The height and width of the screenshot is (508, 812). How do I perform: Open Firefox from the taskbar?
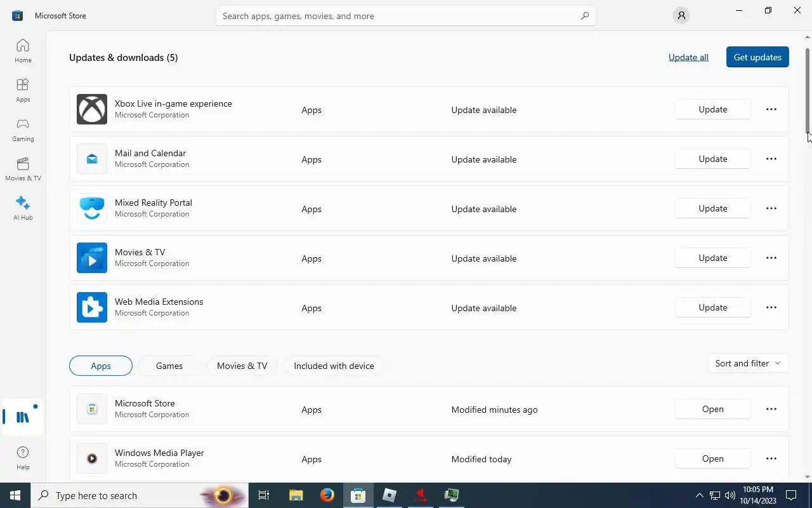(327, 495)
